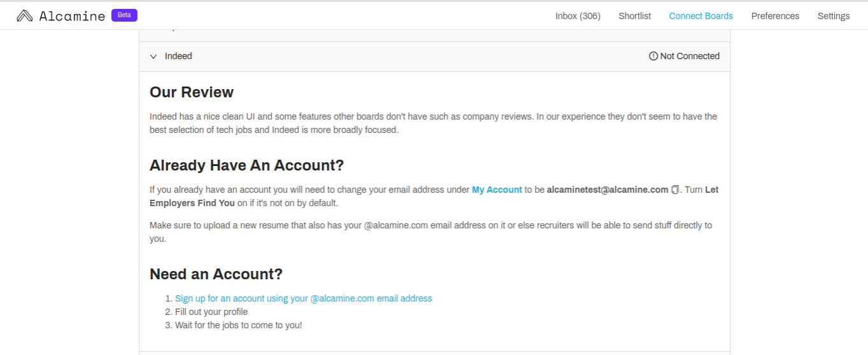Screen dimensions: 868x355
Task: Click the Alcamine brand name text
Action: pyautogui.click(x=72, y=16)
